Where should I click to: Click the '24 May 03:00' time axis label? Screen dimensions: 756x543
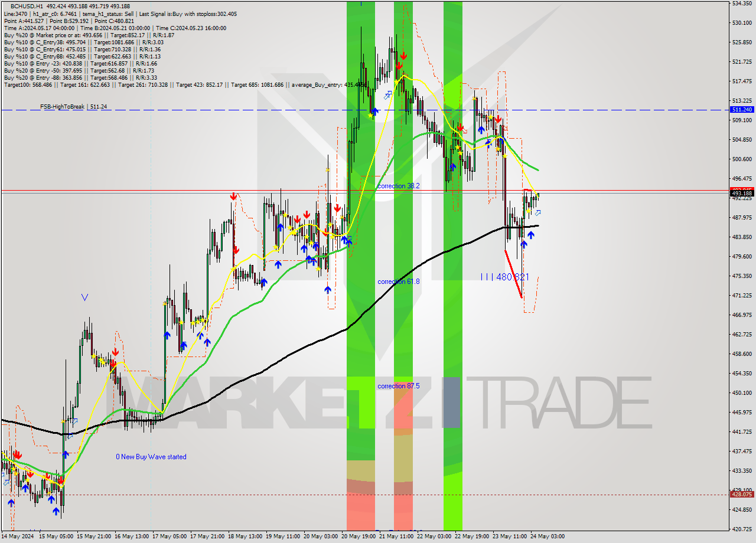(x=548, y=537)
